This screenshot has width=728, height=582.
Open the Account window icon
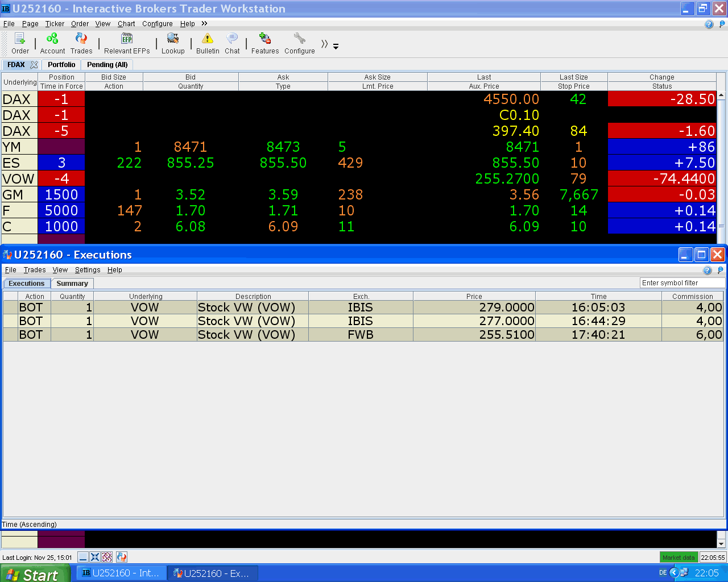pos(52,43)
